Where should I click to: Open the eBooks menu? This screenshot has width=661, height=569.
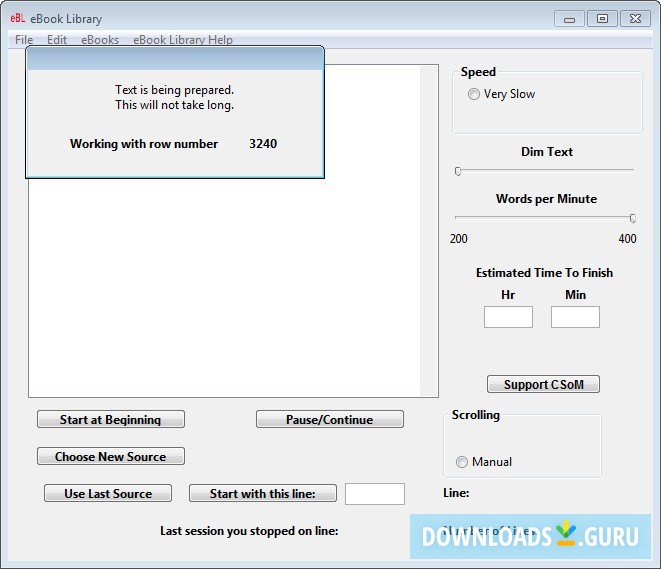(x=100, y=40)
